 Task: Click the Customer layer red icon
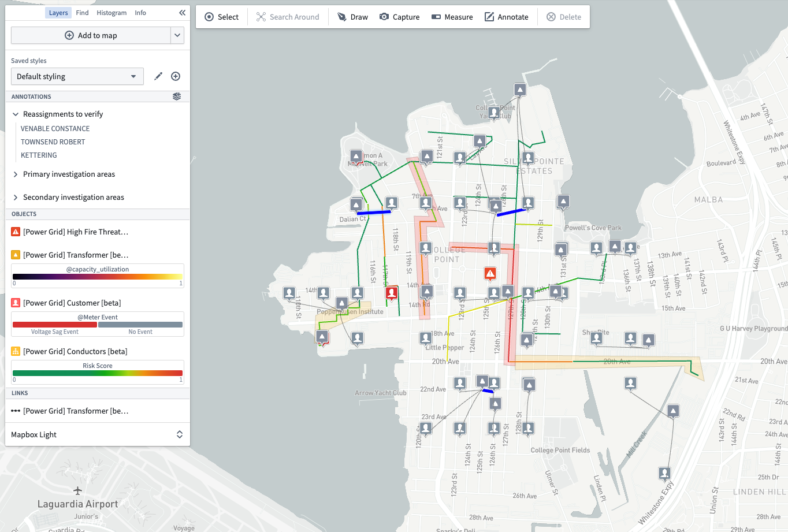[16, 303]
